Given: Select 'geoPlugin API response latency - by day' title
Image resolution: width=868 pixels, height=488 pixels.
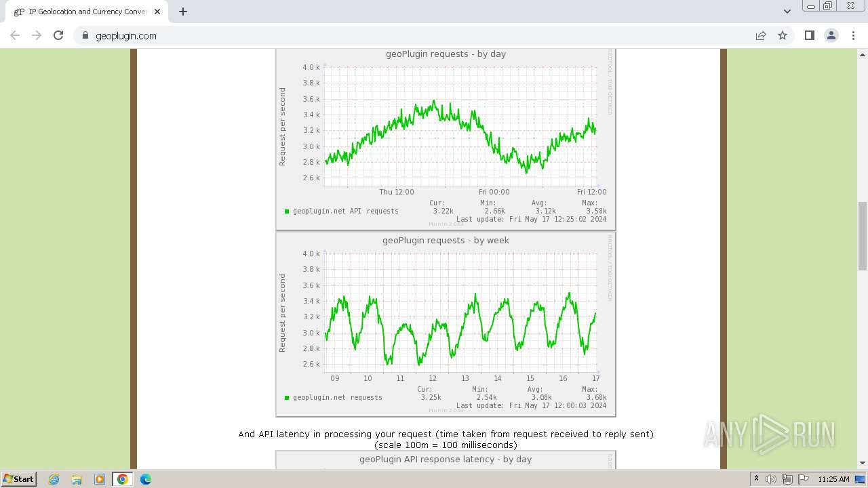Looking at the screenshot, I should [446, 460].
